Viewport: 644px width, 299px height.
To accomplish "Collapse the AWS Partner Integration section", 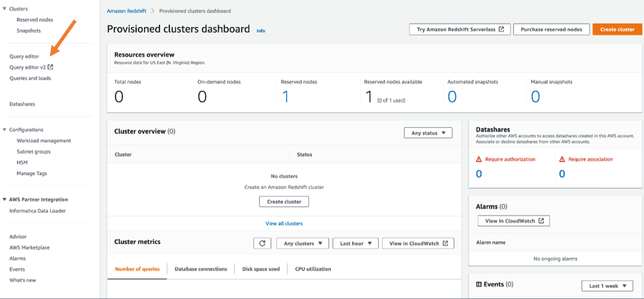I will 4,200.
